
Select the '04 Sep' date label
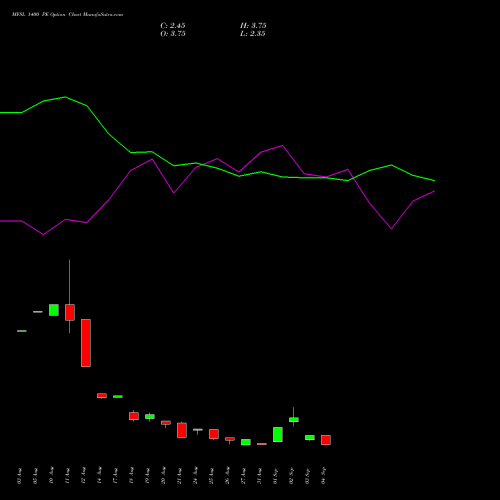[x=323, y=476]
